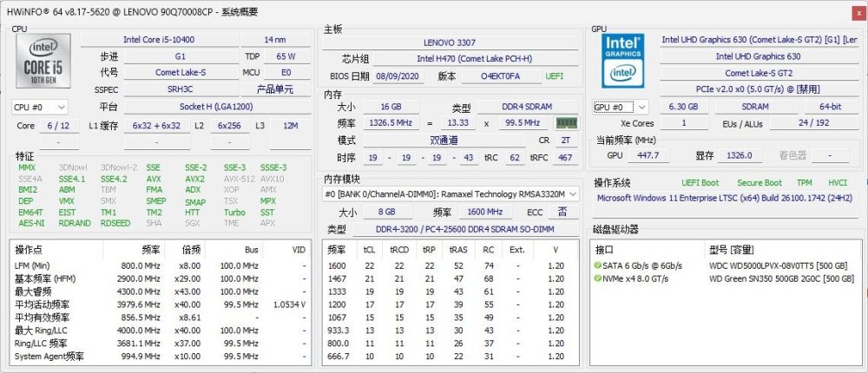Click the ECC value 否
Image resolution: width=868 pixels, height=373 pixels.
click(563, 212)
